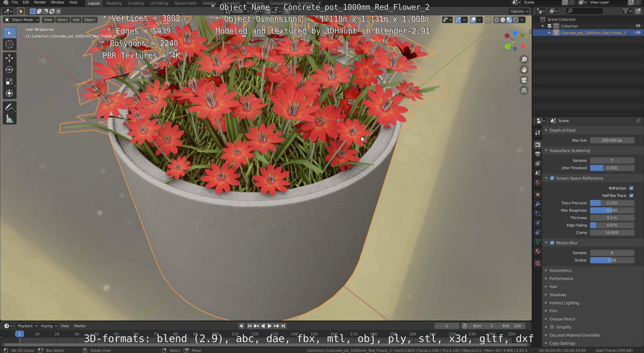Open the Texture properties checker tab
Screen dimensions: 644x353
point(538,263)
